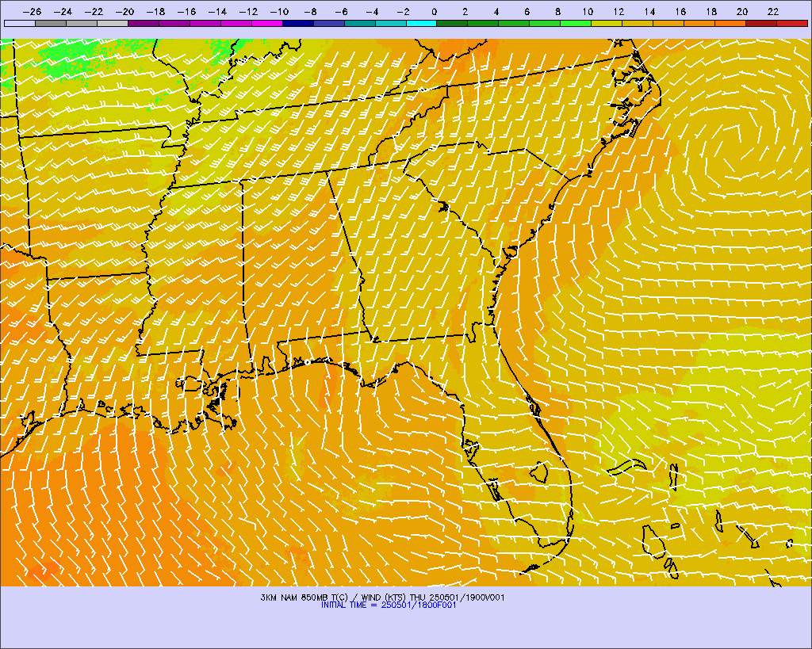The height and width of the screenshot is (649, 812).
Task: Click the purple swatch between -18 and -16
Action: 174,23
